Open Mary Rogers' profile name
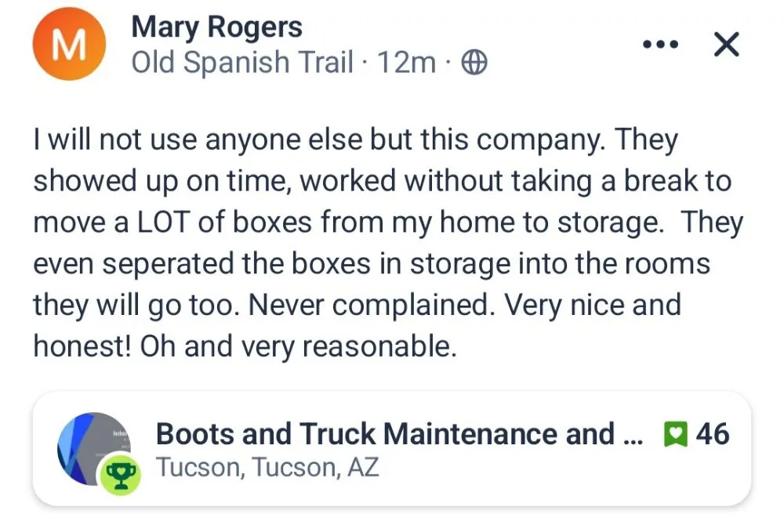The width and height of the screenshot is (784, 532). click(217, 27)
